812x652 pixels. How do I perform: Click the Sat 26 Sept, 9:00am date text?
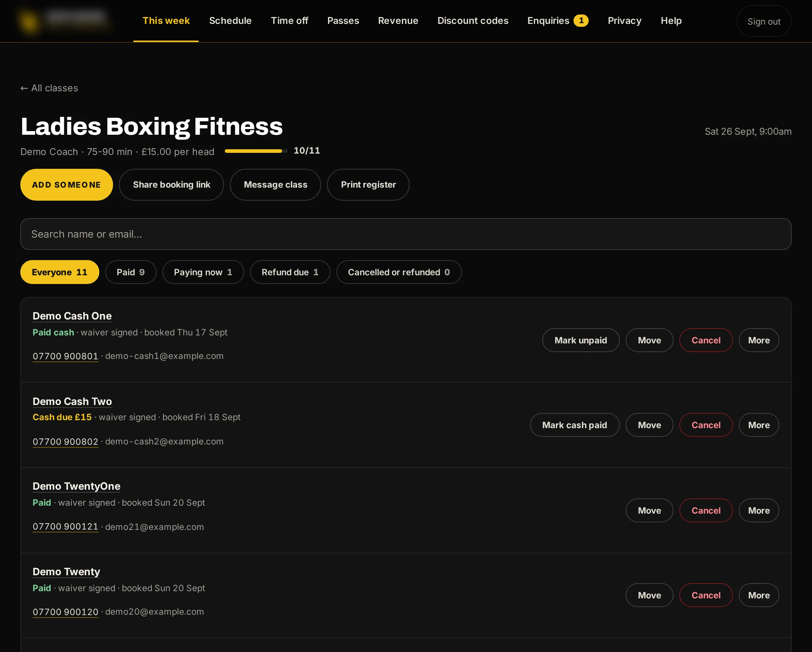(x=748, y=131)
